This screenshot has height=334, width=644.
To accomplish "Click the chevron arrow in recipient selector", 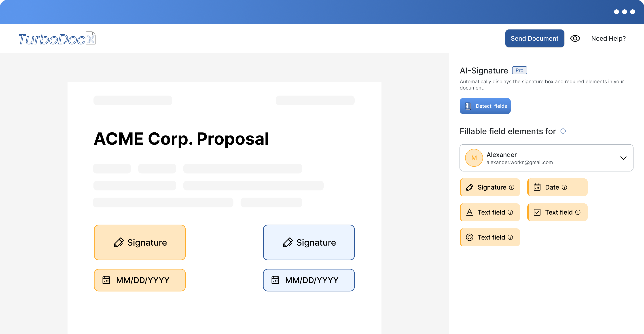I will point(623,158).
